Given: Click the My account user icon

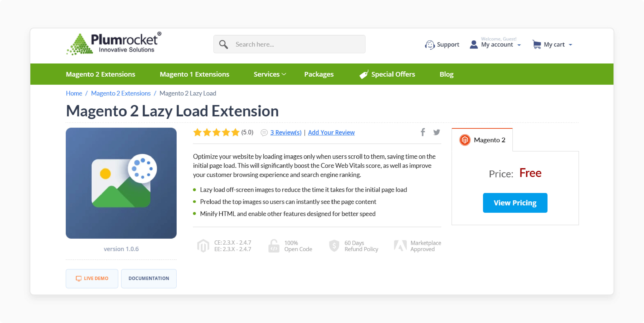Looking at the screenshot, I should (x=473, y=45).
